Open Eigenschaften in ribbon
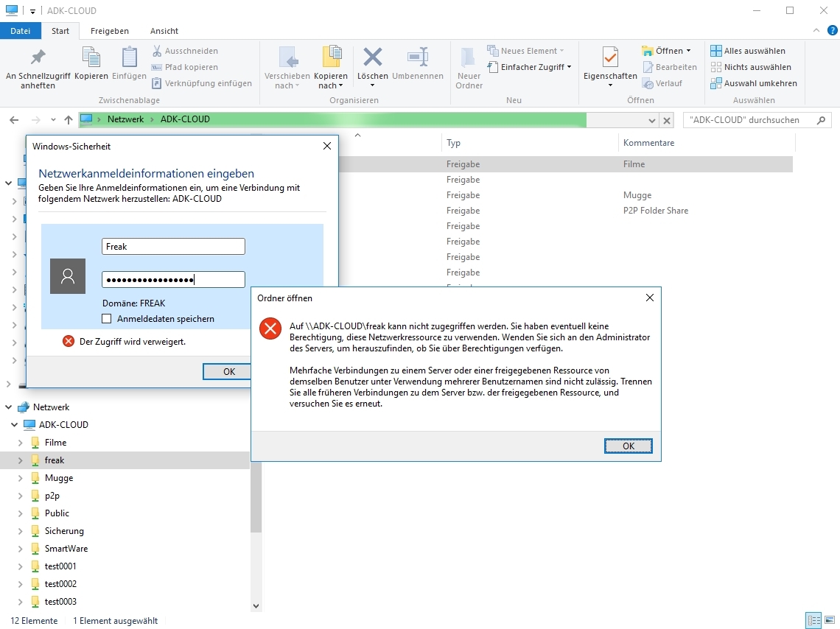 coord(610,68)
